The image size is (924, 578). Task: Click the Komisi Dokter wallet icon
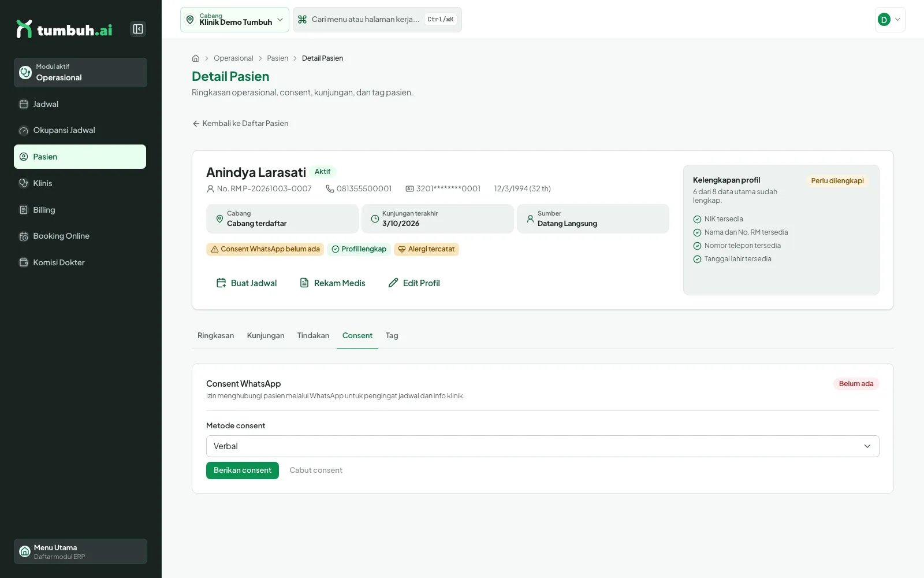(24, 262)
